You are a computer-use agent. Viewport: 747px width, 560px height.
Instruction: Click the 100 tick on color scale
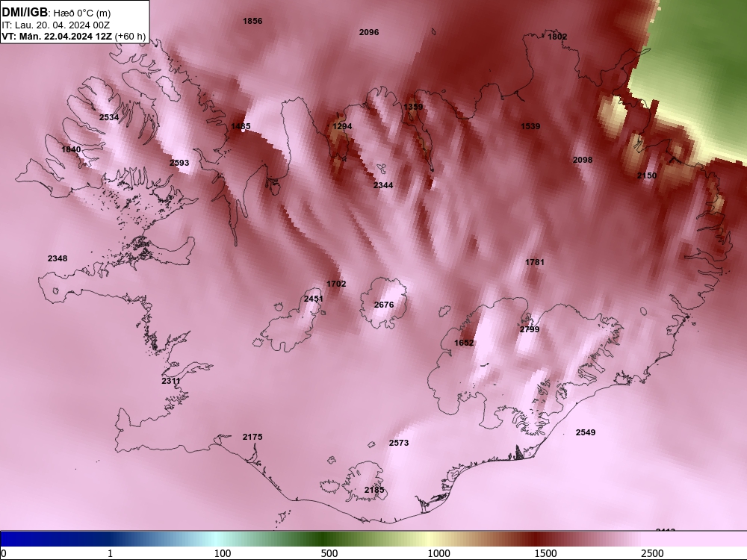(x=223, y=553)
